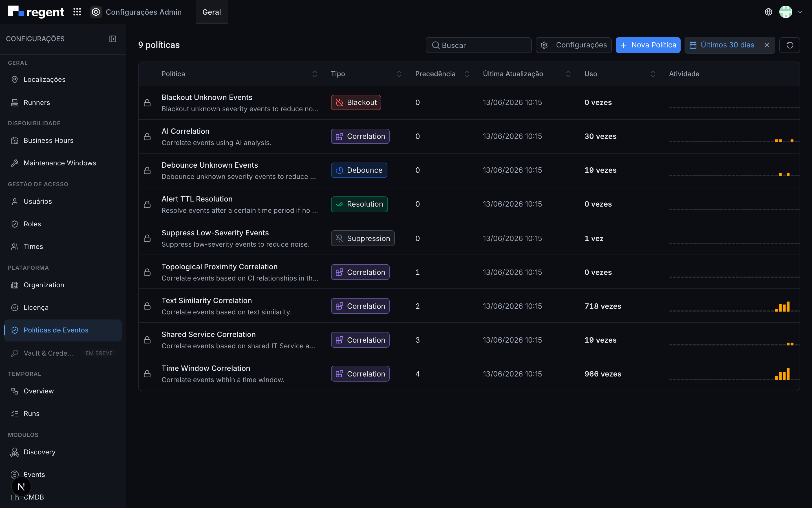Click lock icon of Blackout Unknown Events
This screenshot has width=812, height=508.
pos(147,103)
